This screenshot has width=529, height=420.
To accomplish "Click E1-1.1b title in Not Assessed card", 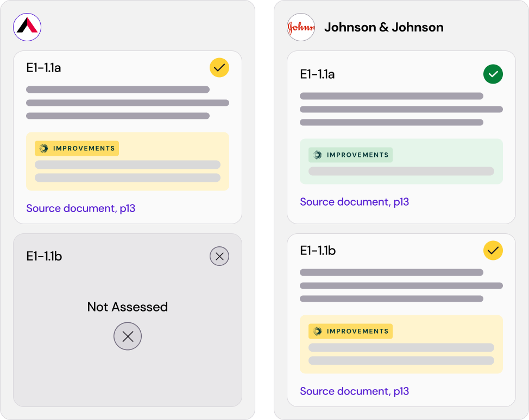I will [44, 256].
